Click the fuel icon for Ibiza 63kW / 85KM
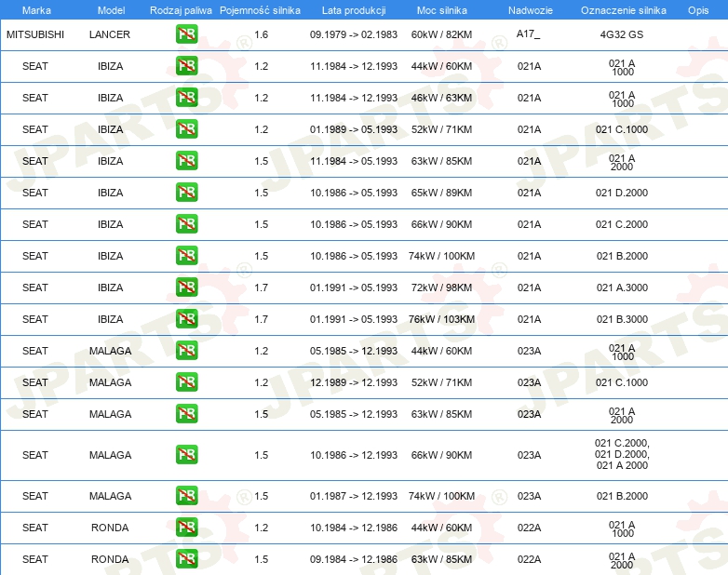 coord(186,160)
